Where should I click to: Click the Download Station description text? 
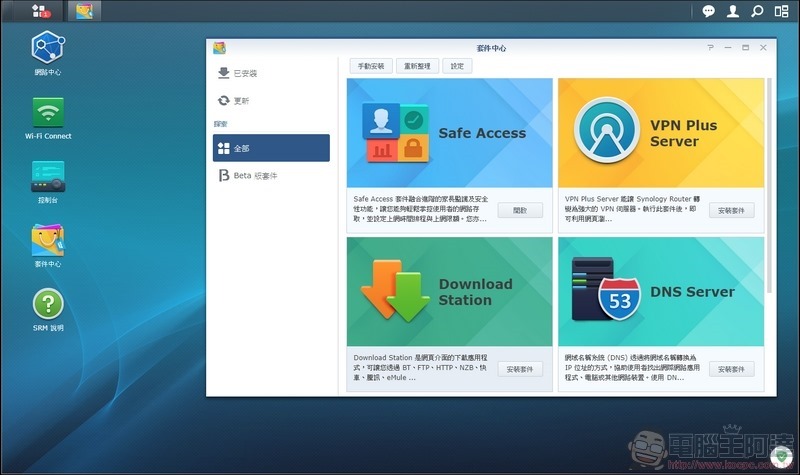420,367
